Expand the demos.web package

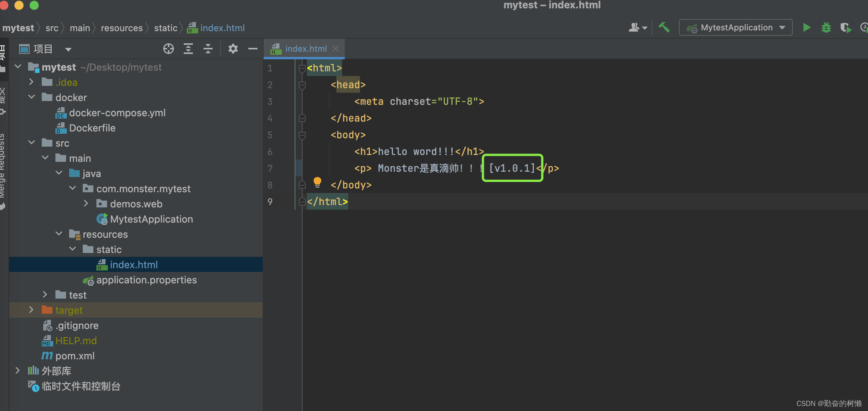(86, 204)
